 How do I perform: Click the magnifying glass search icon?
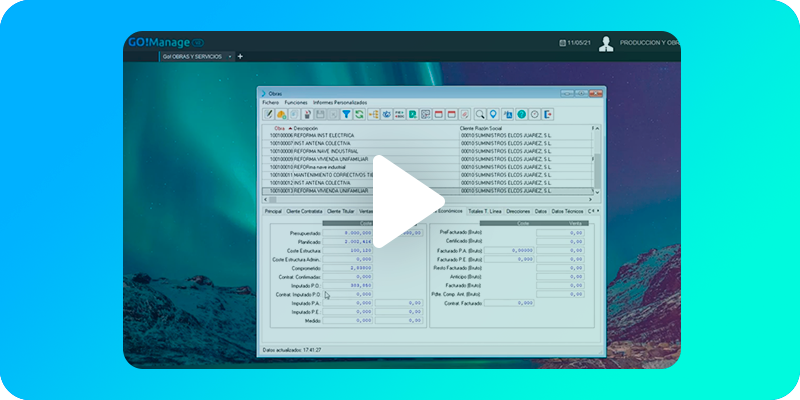(480, 114)
